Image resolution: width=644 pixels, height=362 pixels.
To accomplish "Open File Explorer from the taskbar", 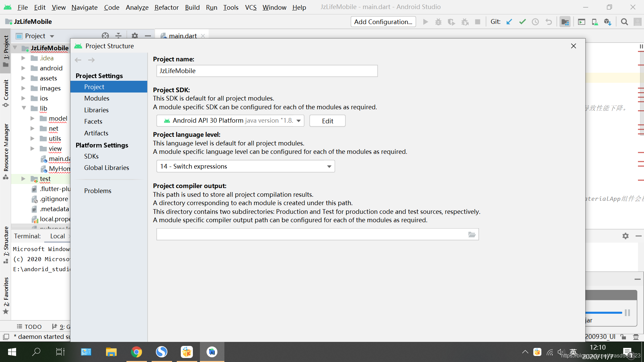I will click(x=111, y=352).
